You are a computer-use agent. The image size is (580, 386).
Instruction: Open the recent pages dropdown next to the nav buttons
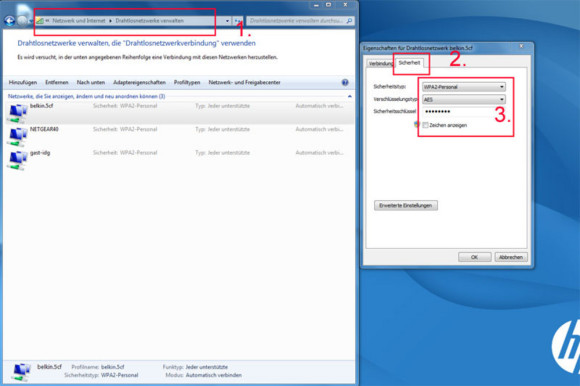31,21
